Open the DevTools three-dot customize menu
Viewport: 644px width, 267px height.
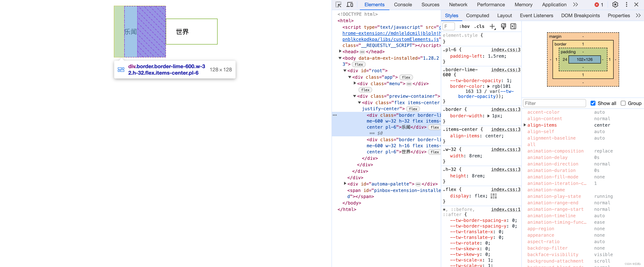[626, 4]
